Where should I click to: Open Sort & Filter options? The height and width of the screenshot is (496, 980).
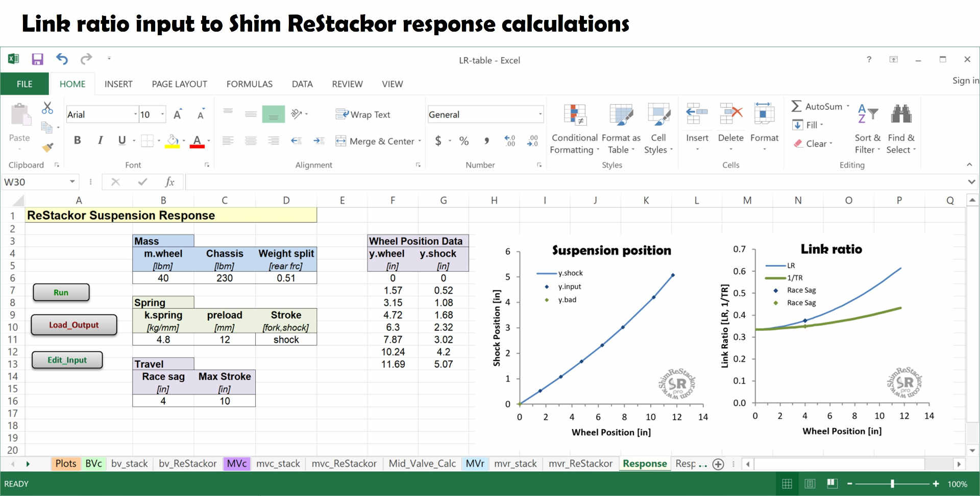[868, 128]
